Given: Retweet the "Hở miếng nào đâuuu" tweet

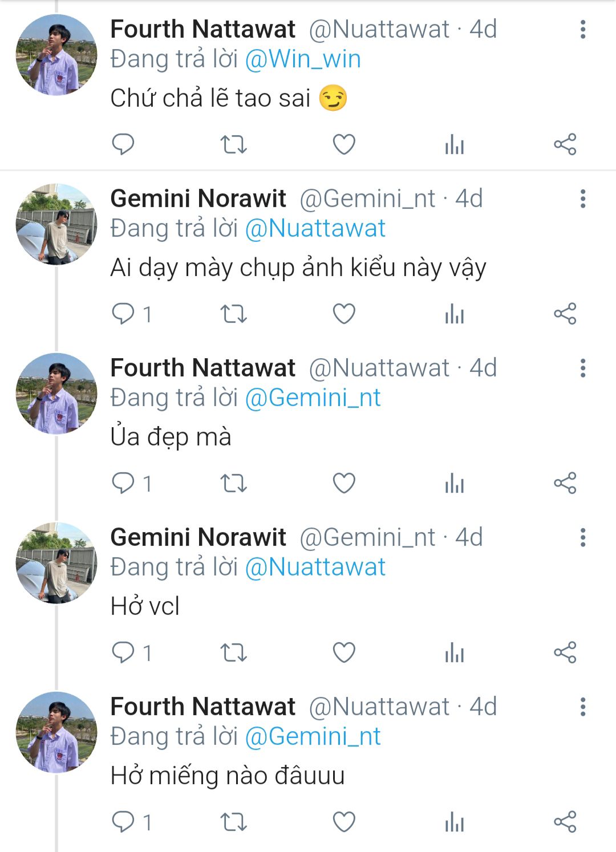Looking at the screenshot, I should tap(233, 822).
